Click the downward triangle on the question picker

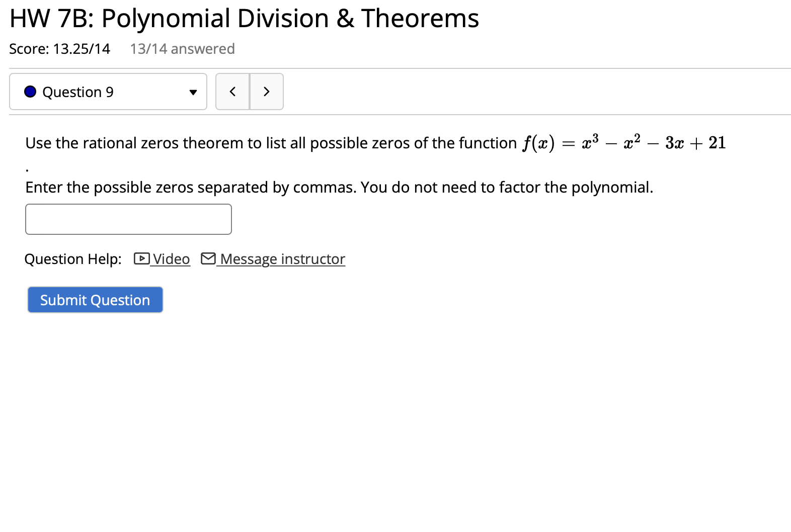pos(193,92)
